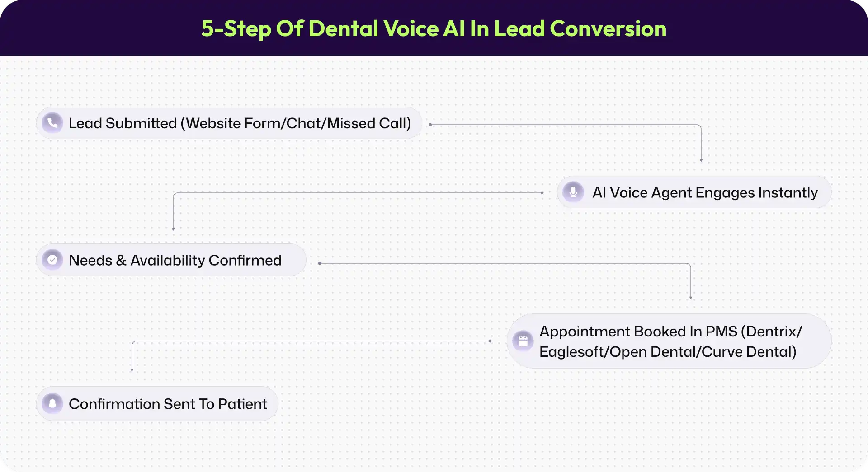Select the Appointment Booked In PMS text
This screenshot has height=472, width=868.
point(670,332)
